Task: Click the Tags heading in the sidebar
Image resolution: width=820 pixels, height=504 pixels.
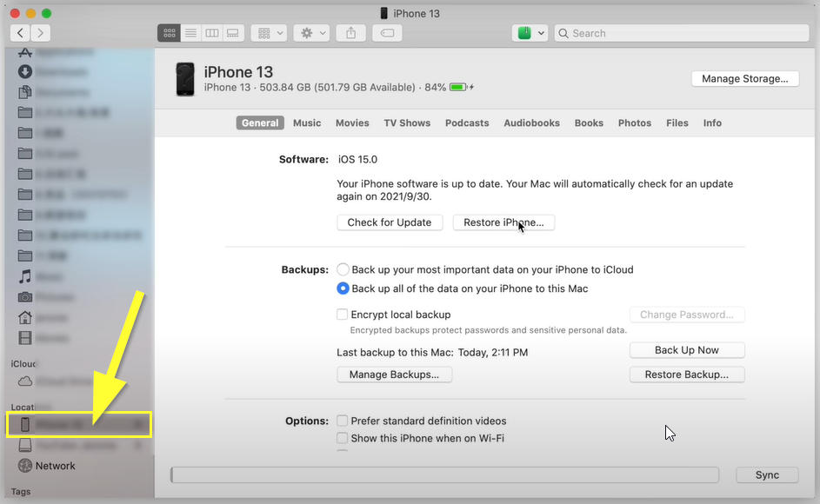Action: point(21,492)
